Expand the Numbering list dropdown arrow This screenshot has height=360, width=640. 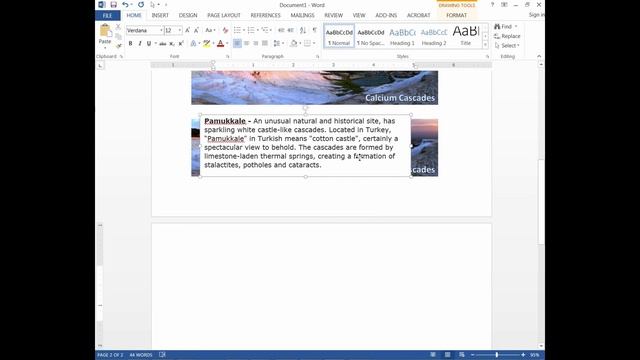[258, 30]
